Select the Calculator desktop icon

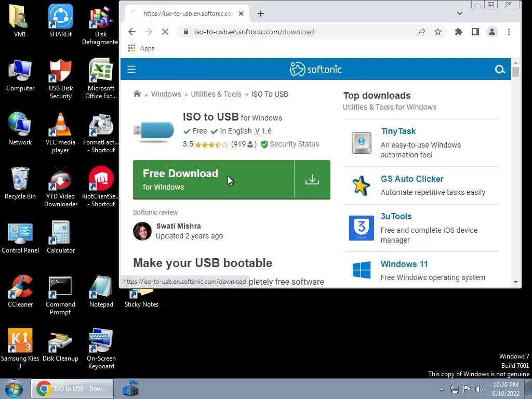(61, 237)
